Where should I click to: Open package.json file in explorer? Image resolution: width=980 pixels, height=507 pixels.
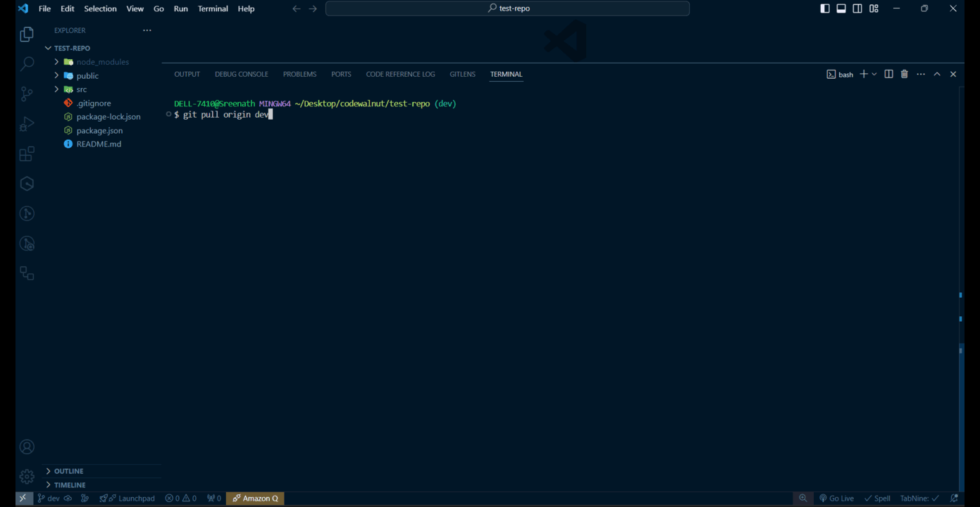click(x=99, y=130)
